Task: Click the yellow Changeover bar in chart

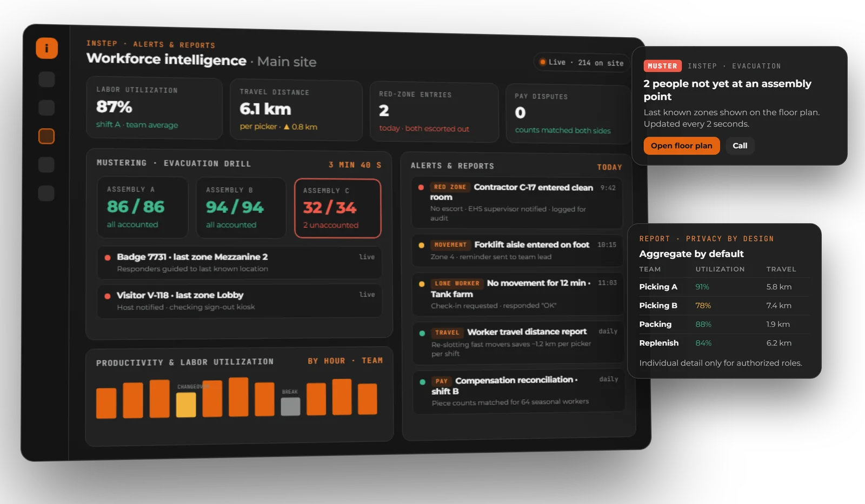Action: (186, 405)
